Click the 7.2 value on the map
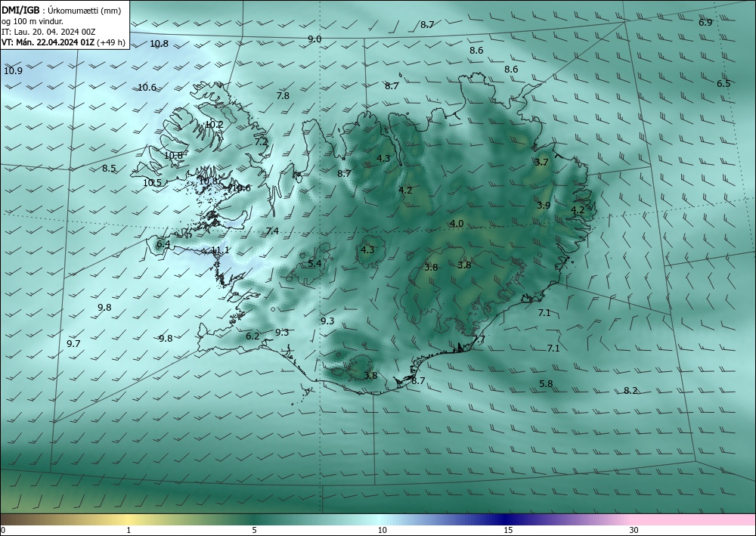Viewport: 756px width, 536px height. coord(261,141)
